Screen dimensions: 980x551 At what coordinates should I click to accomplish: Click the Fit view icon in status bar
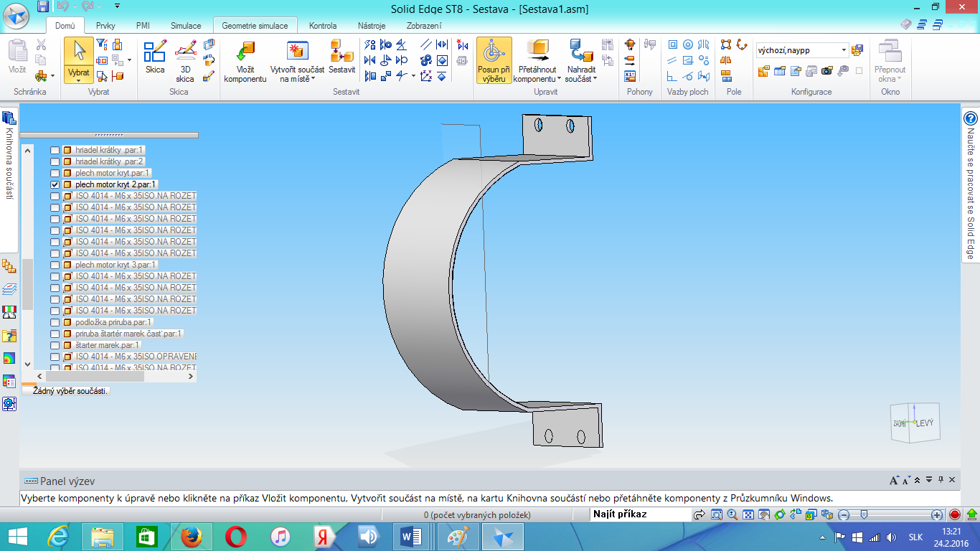click(x=748, y=514)
